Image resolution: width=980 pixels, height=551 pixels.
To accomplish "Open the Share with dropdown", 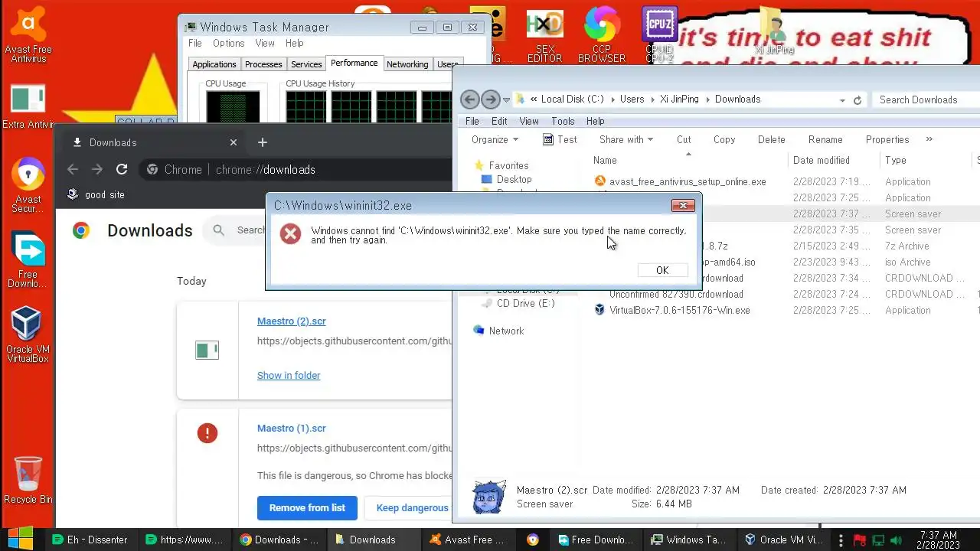I will 626,140.
